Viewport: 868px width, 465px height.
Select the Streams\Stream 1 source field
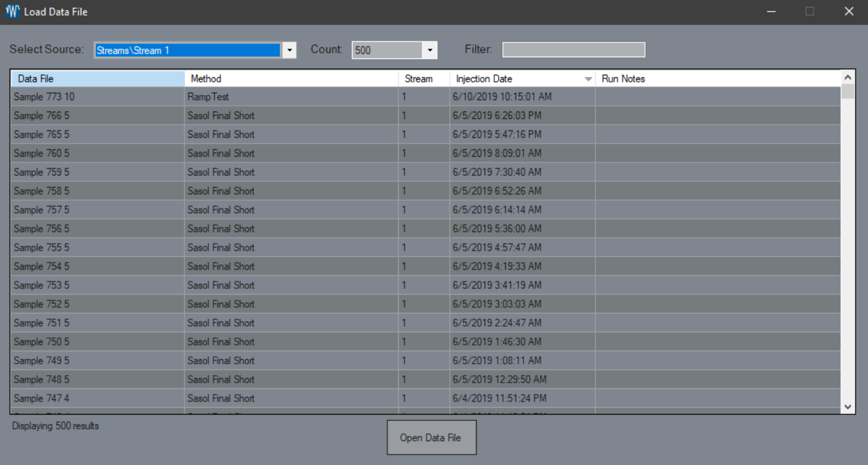click(187, 50)
